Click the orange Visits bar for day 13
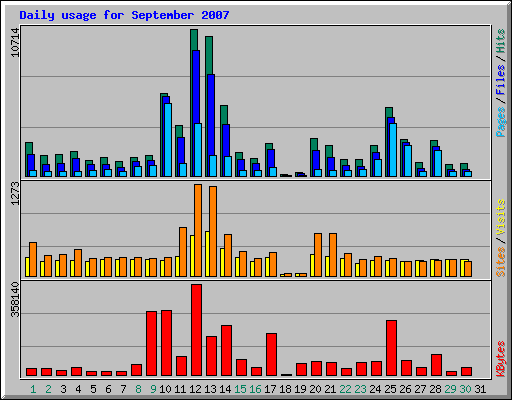 point(213,231)
